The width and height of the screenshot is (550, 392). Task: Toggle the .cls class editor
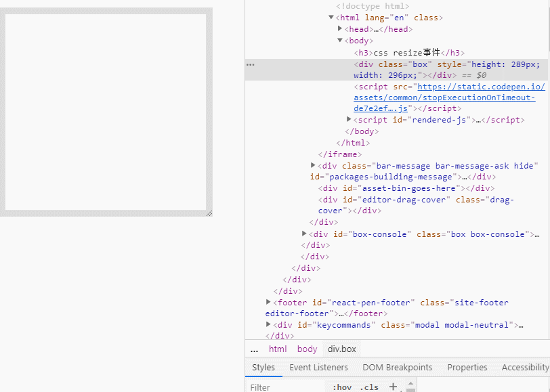(369, 387)
